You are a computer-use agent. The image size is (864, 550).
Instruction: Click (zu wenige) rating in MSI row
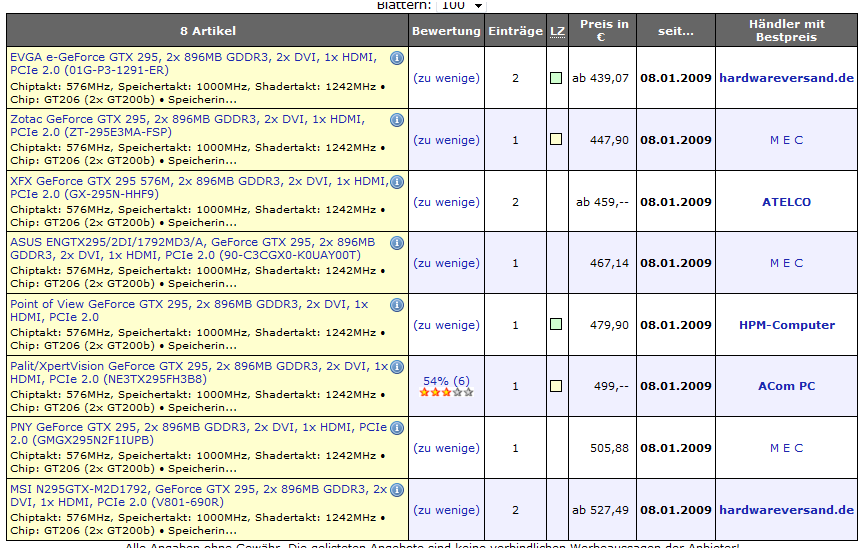pos(446,510)
